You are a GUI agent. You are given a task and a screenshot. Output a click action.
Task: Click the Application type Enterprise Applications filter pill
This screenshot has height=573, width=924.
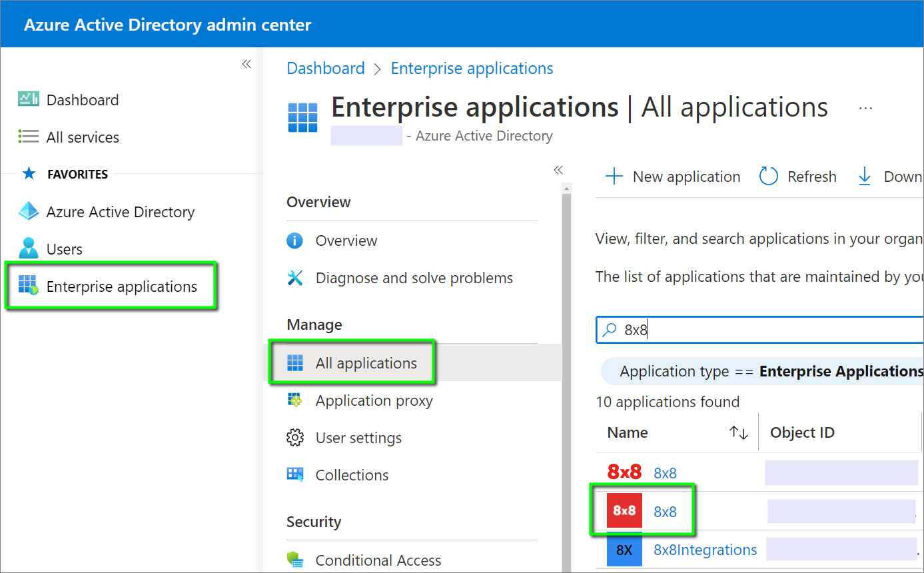tap(763, 371)
